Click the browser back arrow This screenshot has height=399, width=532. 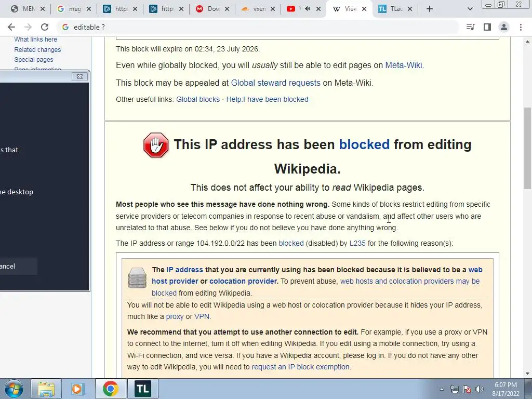pyautogui.click(x=11, y=27)
